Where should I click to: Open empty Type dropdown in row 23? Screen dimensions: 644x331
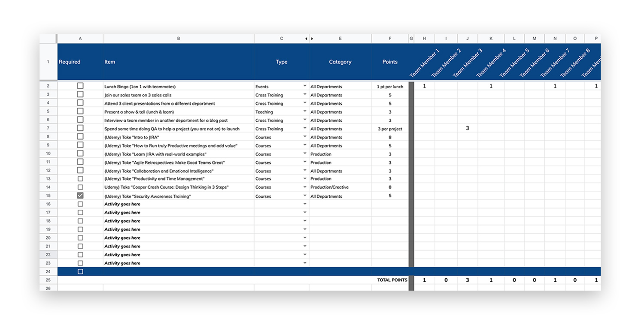[x=305, y=263]
